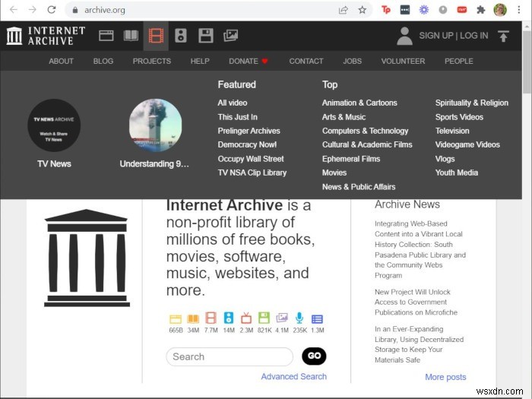This screenshot has width=532, height=399.
Task: Open the PROJECTS menu item
Action: pos(152,61)
